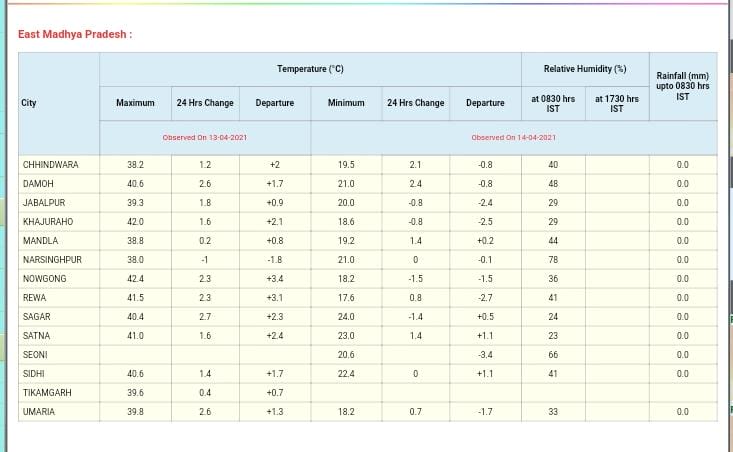
Task: Click the Minimum temperature column header
Action: 345,103
